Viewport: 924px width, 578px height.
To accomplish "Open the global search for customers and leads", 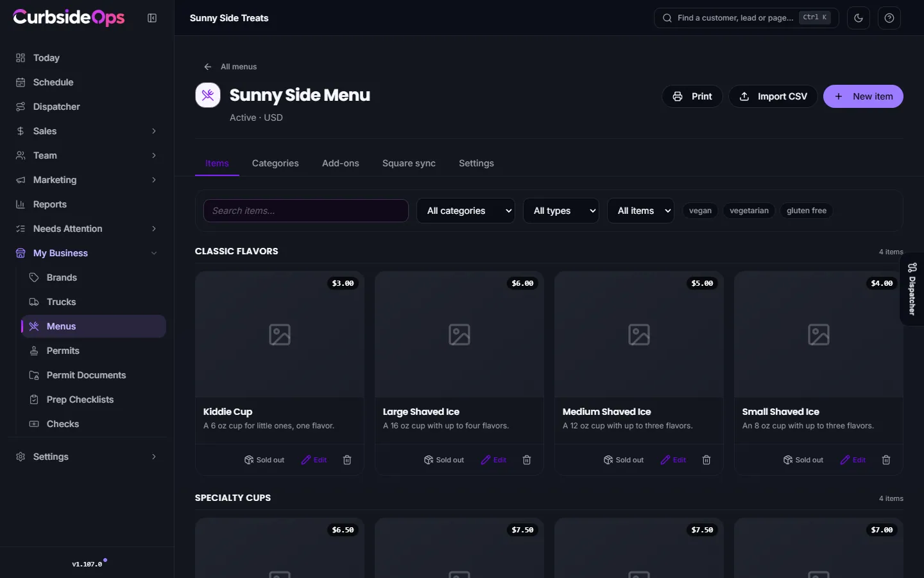I will tap(747, 18).
